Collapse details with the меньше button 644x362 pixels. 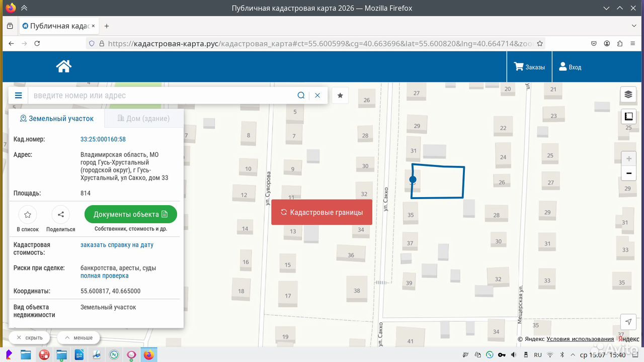click(x=78, y=337)
